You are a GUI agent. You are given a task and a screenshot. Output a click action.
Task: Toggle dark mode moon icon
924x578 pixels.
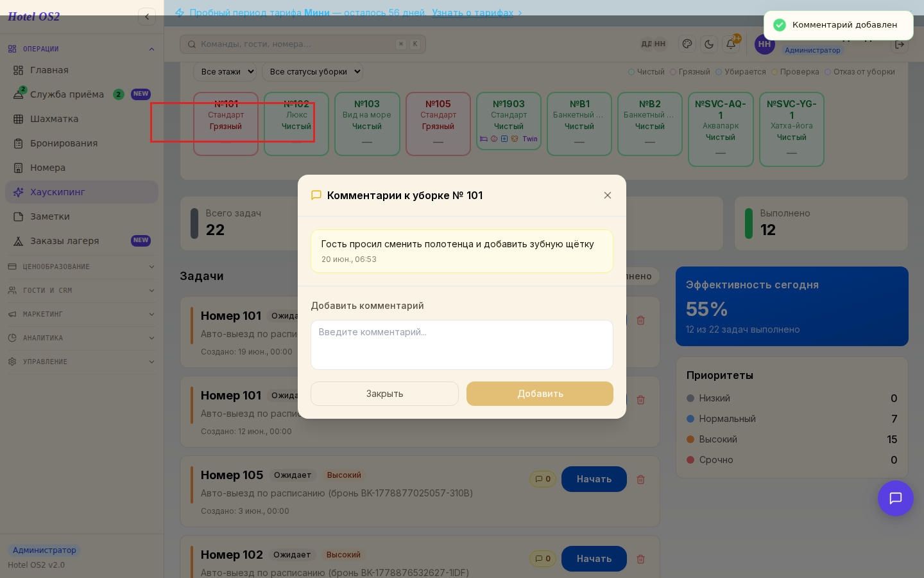tap(709, 44)
